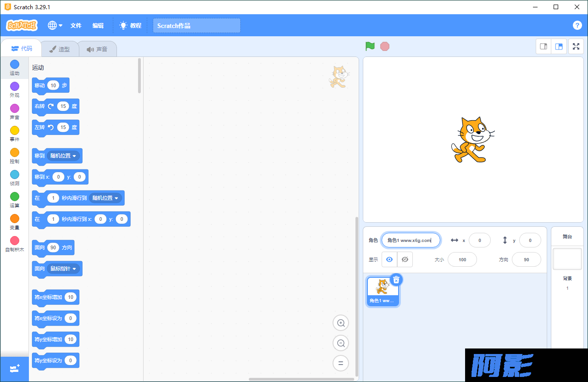Open 鼠标指针 dropdown in 面向 block
The height and width of the screenshot is (382, 588).
click(63, 269)
